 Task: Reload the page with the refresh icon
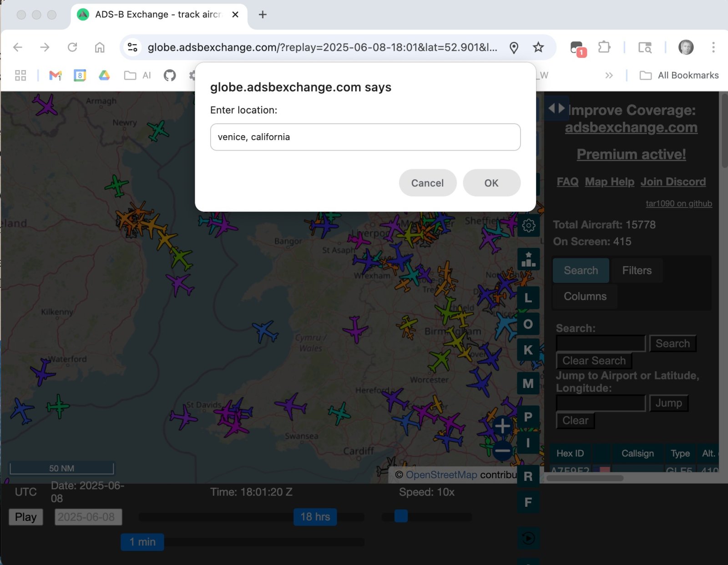tap(72, 47)
